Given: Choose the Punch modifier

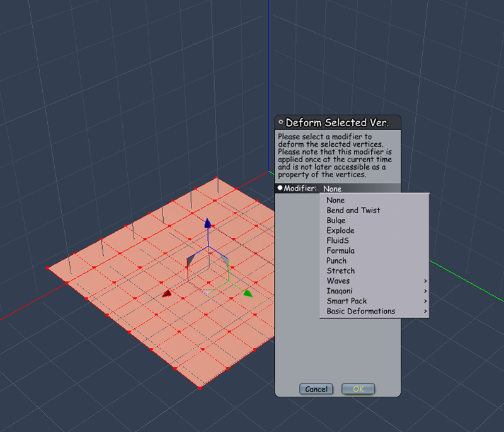Looking at the screenshot, I should pos(374,260).
